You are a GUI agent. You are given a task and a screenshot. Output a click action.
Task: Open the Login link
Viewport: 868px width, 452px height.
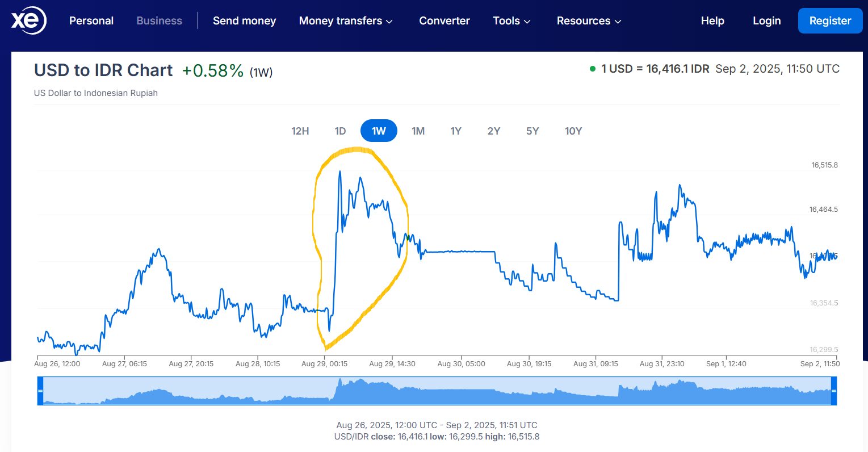point(766,21)
